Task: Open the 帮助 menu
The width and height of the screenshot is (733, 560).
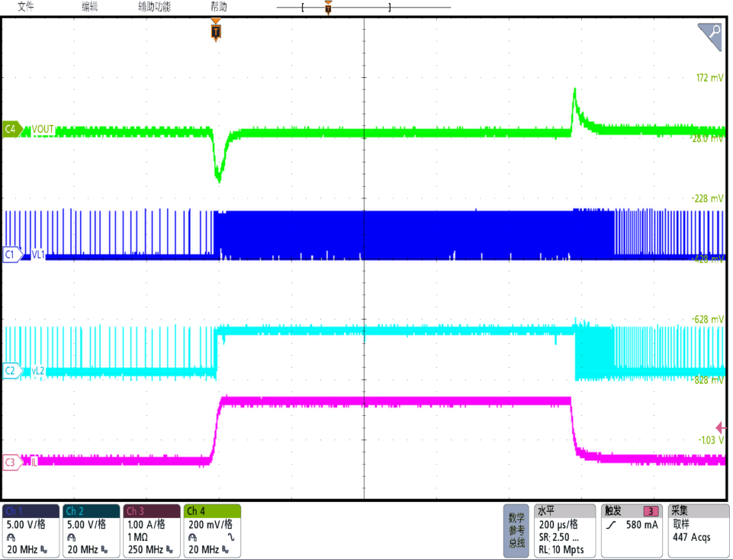Action: 219,7
